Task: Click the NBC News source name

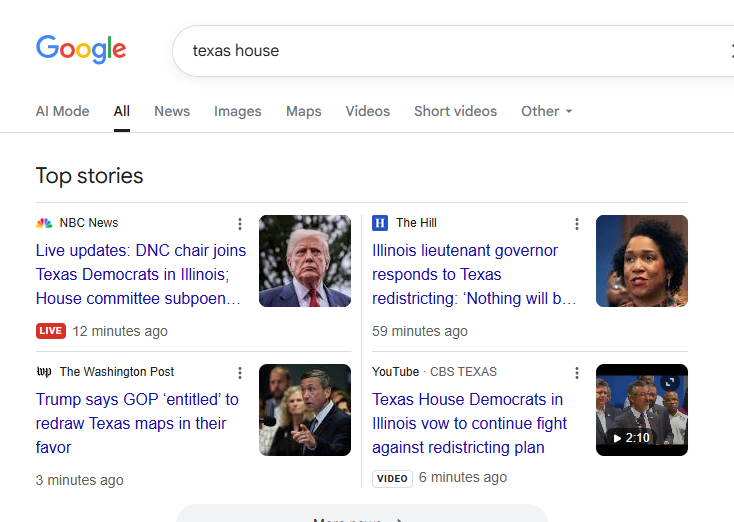Action: 89,223
